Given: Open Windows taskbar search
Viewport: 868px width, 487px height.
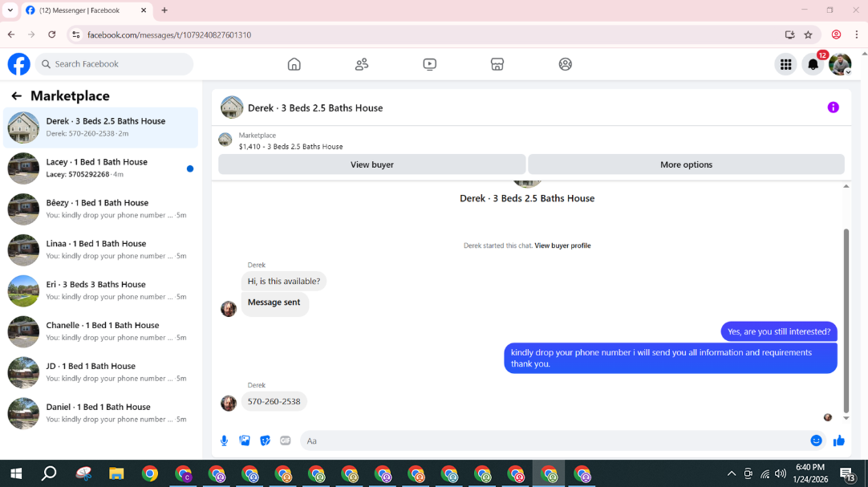Looking at the screenshot, I should [49, 473].
